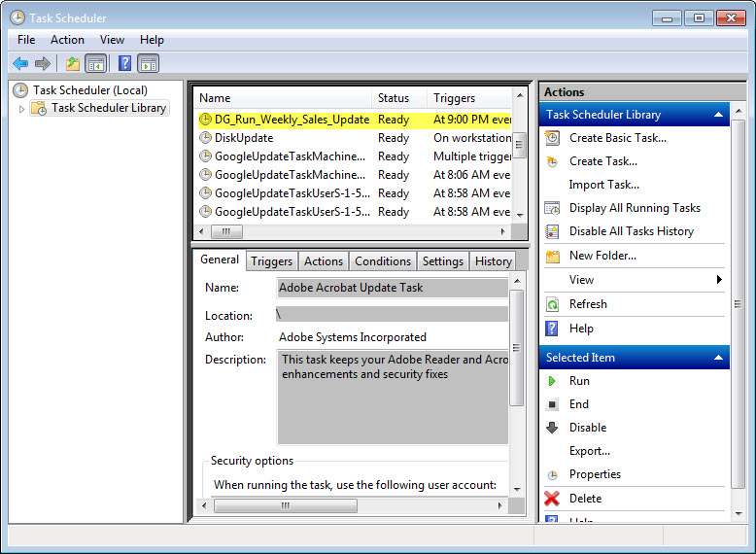Switch to the Actions tab
The width and height of the screenshot is (756, 554).
(323, 261)
